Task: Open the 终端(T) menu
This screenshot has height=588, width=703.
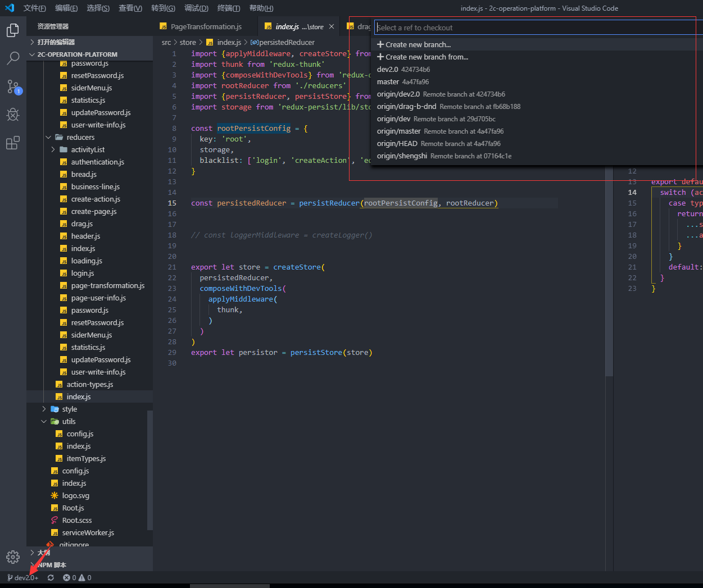Action: pos(229,8)
